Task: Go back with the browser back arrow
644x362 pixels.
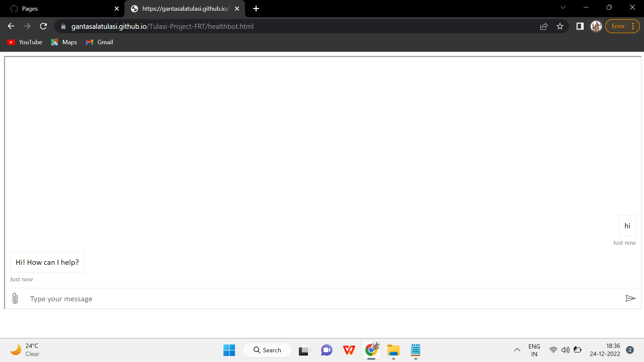Action: pos(11,26)
